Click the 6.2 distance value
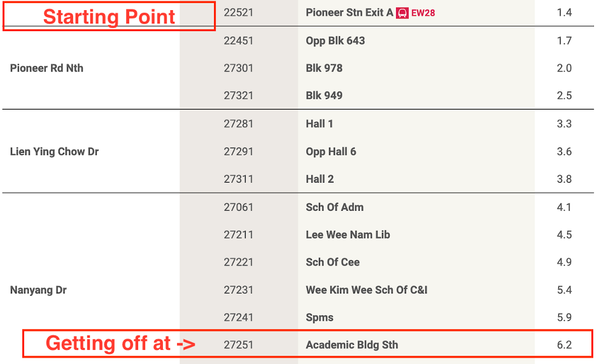Image resolution: width=599 pixels, height=364 pixels. (564, 345)
